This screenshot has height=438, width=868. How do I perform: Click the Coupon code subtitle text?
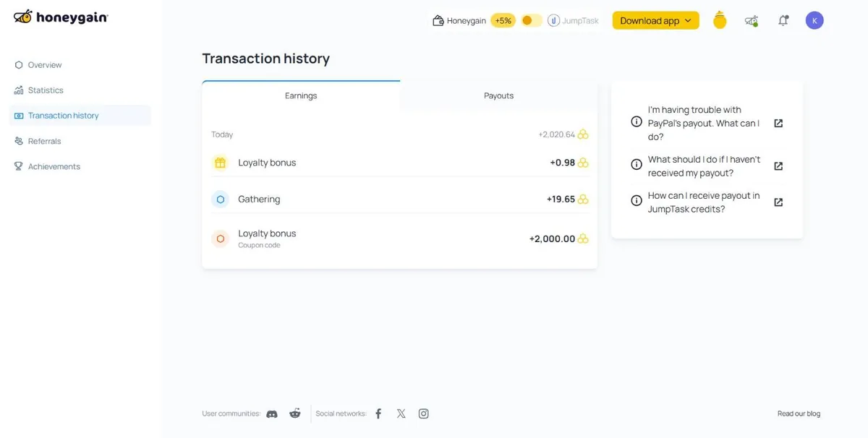pos(259,246)
